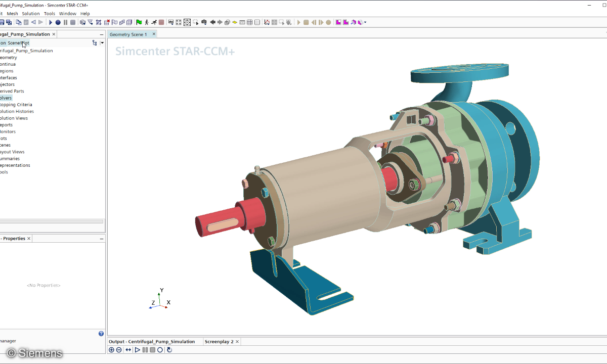Screen dimensions: 607x364
Task: Open the Window menu
Action: tap(68, 14)
